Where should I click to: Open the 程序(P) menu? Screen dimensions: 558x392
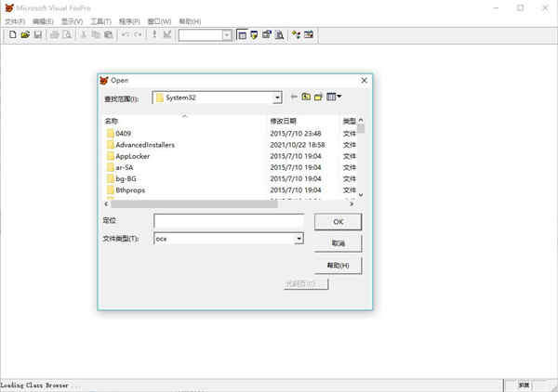pyautogui.click(x=129, y=21)
